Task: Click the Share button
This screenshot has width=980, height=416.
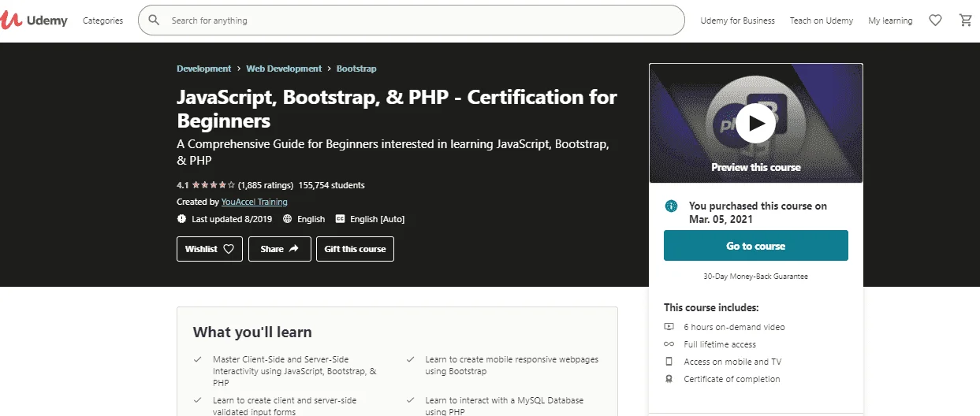Action: click(x=280, y=249)
